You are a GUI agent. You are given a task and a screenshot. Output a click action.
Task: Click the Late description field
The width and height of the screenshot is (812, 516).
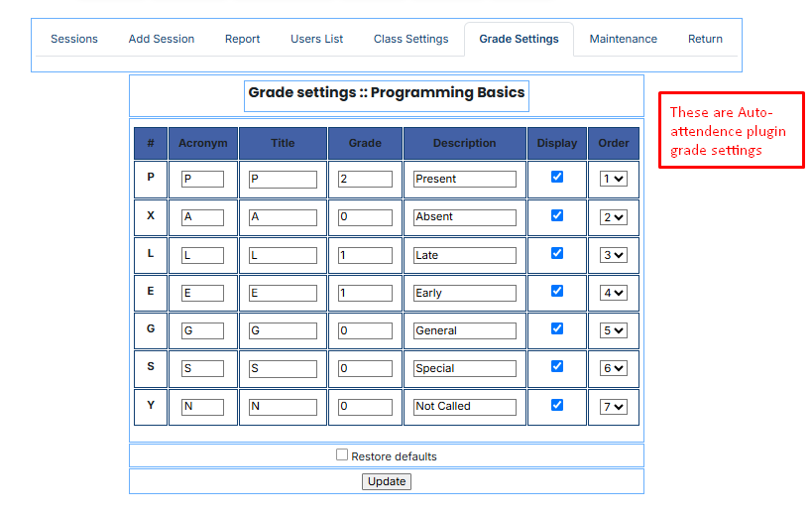coord(465,255)
